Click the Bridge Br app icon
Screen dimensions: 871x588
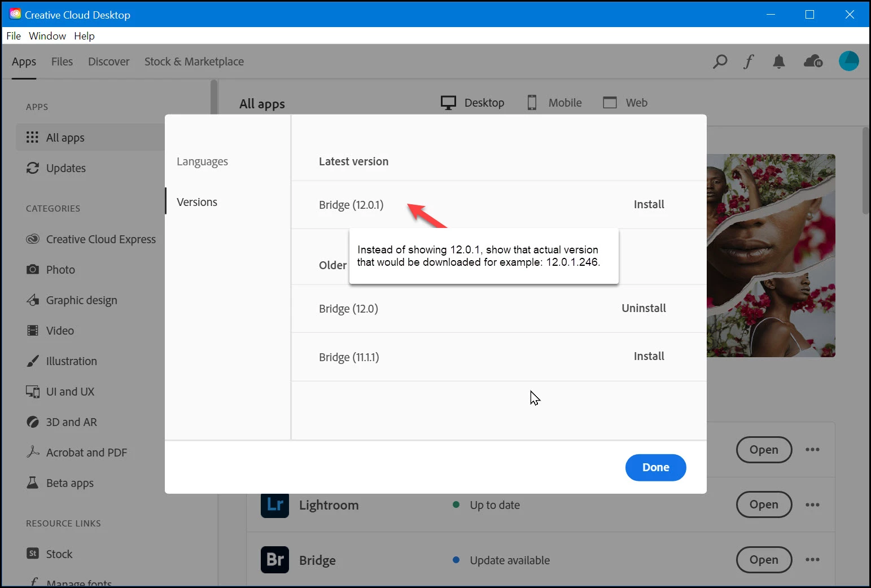pyautogui.click(x=275, y=560)
